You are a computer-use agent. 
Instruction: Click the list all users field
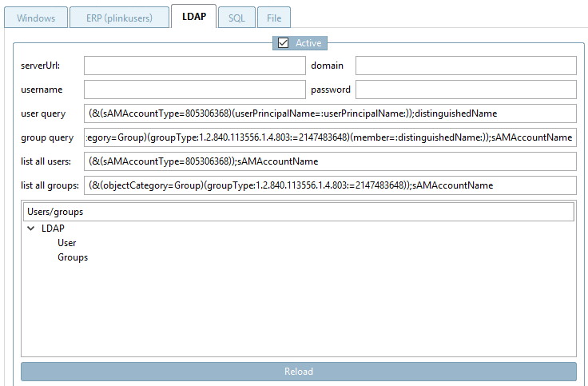(330, 161)
